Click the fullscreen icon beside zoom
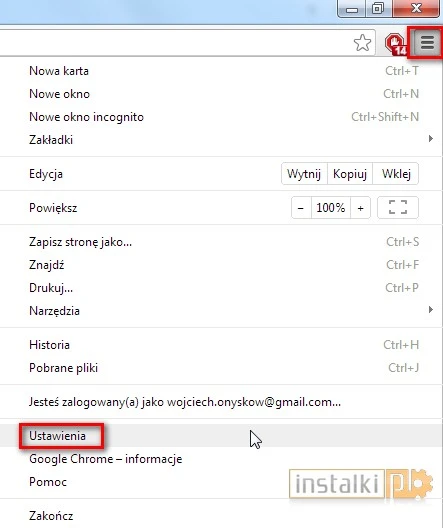This screenshot has width=443, height=528. click(398, 208)
